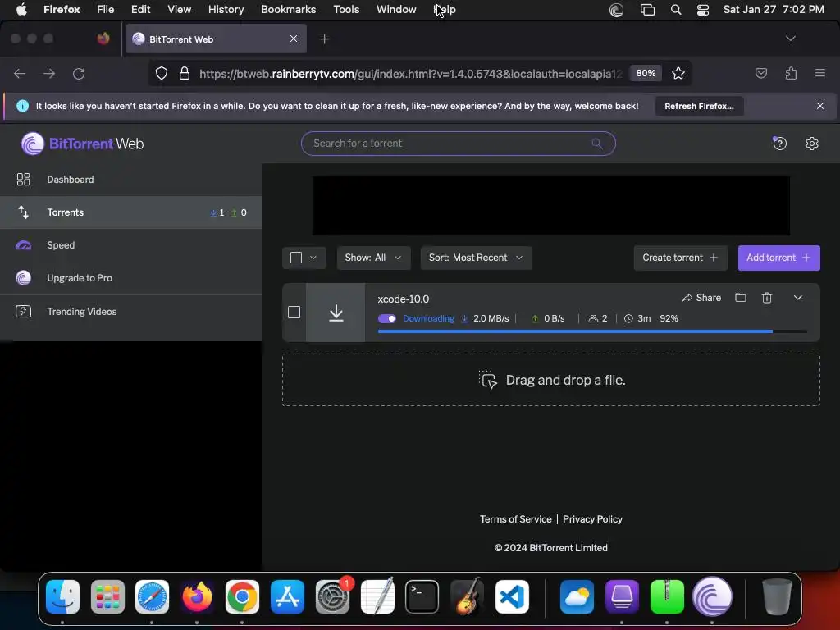Viewport: 840px width, 630px height.
Task: Click the browser back arrow
Action: point(20,73)
